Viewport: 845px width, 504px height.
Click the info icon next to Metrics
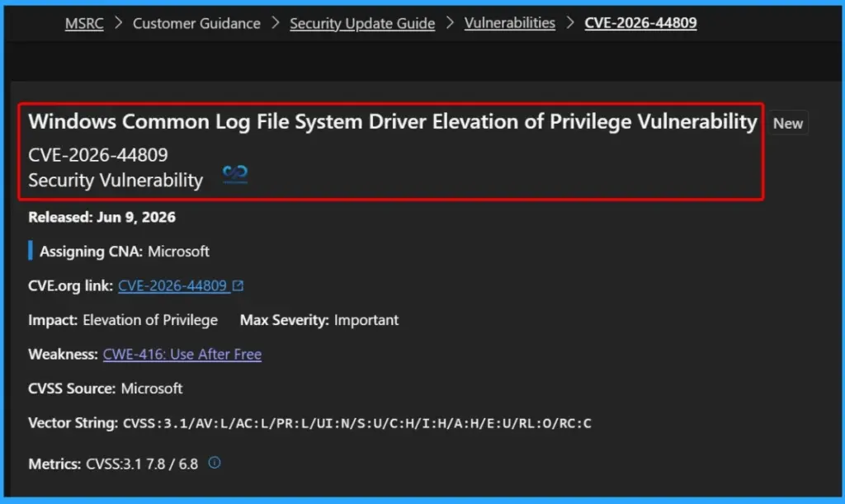(215, 463)
